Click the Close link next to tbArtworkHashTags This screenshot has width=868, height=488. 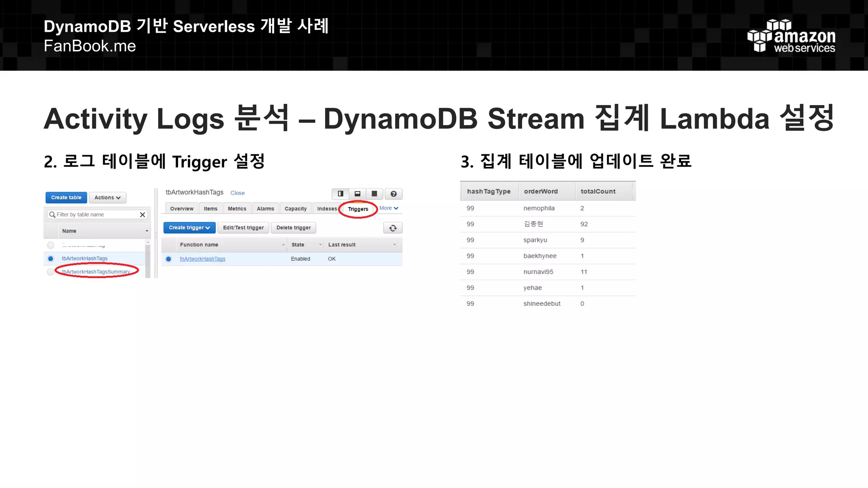click(x=237, y=193)
